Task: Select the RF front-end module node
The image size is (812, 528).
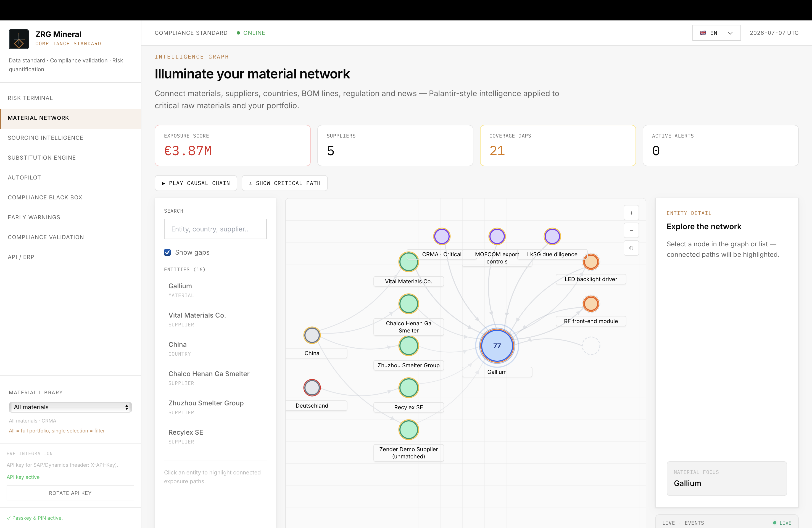Action: (x=591, y=303)
